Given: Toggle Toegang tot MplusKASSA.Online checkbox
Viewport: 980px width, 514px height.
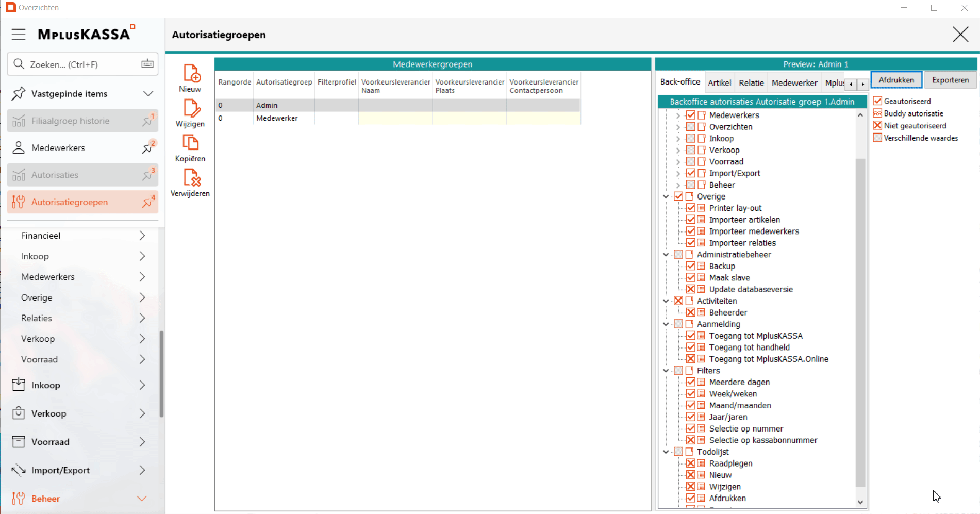Looking at the screenshot, I should 691,359.
